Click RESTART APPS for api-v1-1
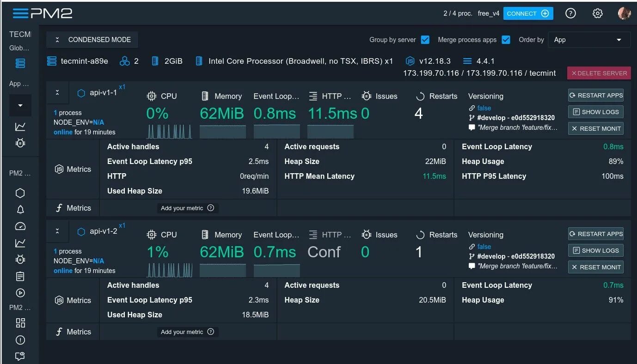The width and height of the screenshot is (637, 364). coord(595,95)
